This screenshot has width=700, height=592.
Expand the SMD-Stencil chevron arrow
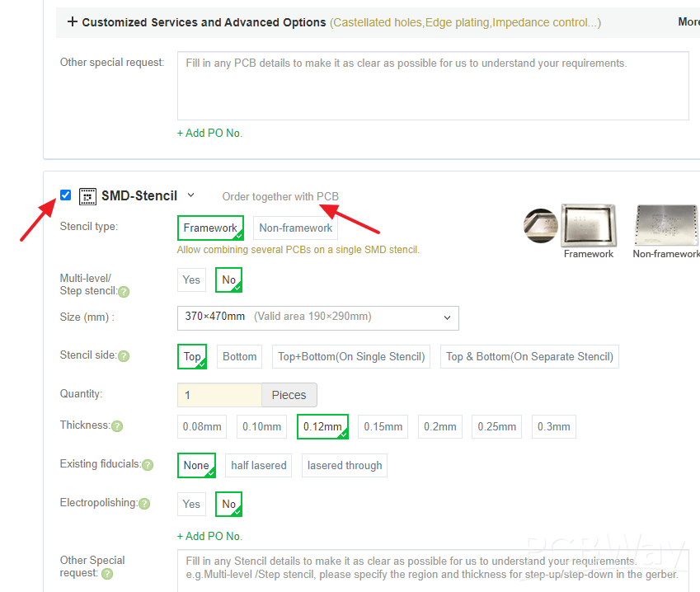pyautogui.click(x=190, y=195)
